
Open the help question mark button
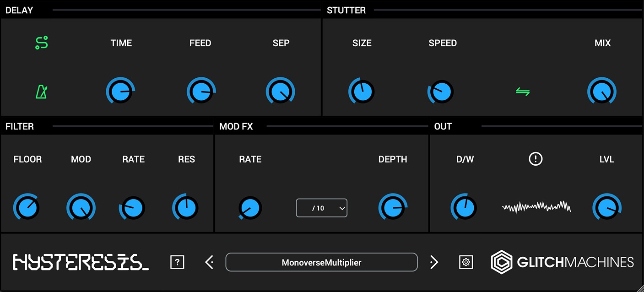177,262
